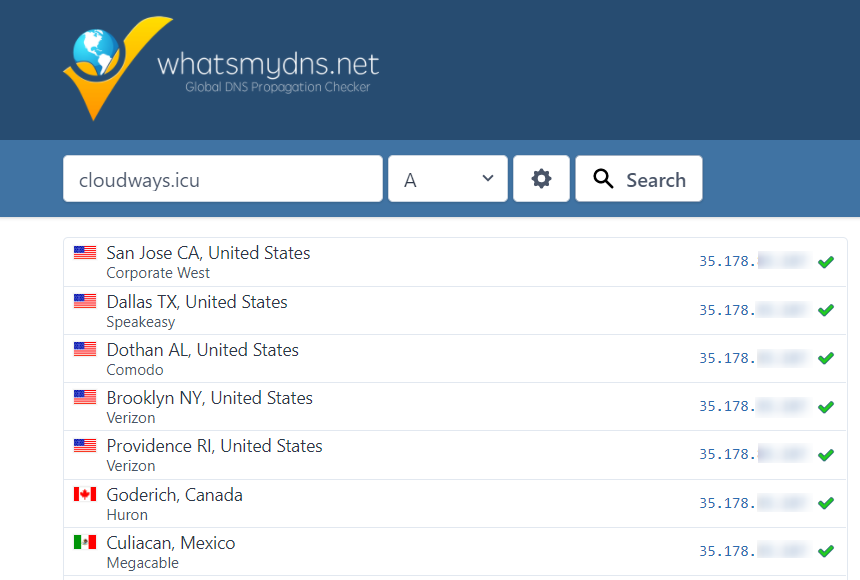Open the Dallas TX result IP address
This screenshot has width=860, height=580.
[755, 310]
